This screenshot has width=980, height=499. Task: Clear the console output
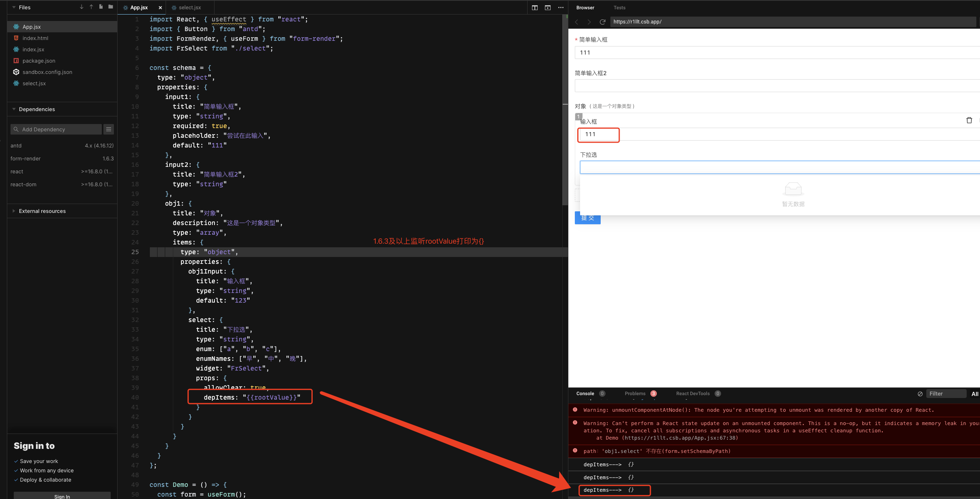pos(919,394)
